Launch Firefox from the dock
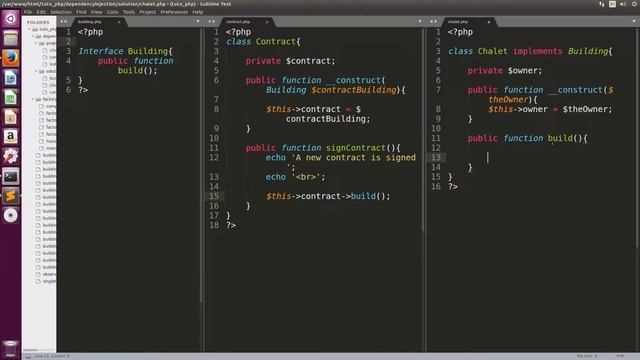This screenshot has width=640, height=360. pos(11,58)
